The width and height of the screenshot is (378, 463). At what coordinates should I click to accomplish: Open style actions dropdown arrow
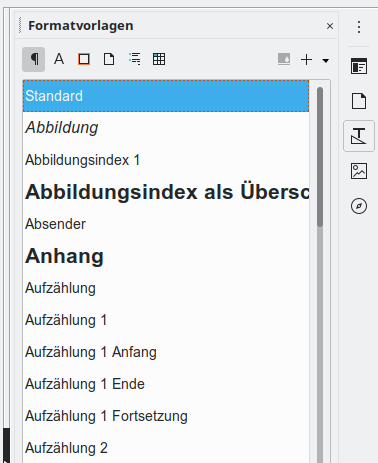point(326,61)
